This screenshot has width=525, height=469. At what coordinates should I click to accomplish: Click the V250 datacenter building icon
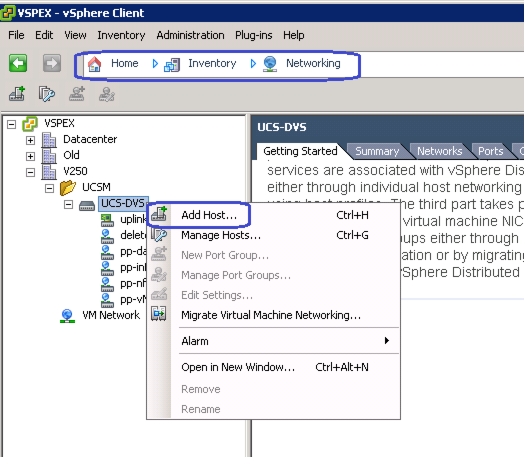(49, 172)
